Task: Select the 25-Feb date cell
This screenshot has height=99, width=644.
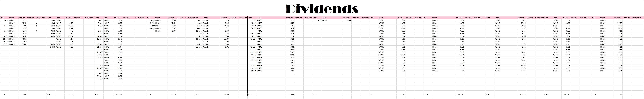Action: tap(51, 47)
